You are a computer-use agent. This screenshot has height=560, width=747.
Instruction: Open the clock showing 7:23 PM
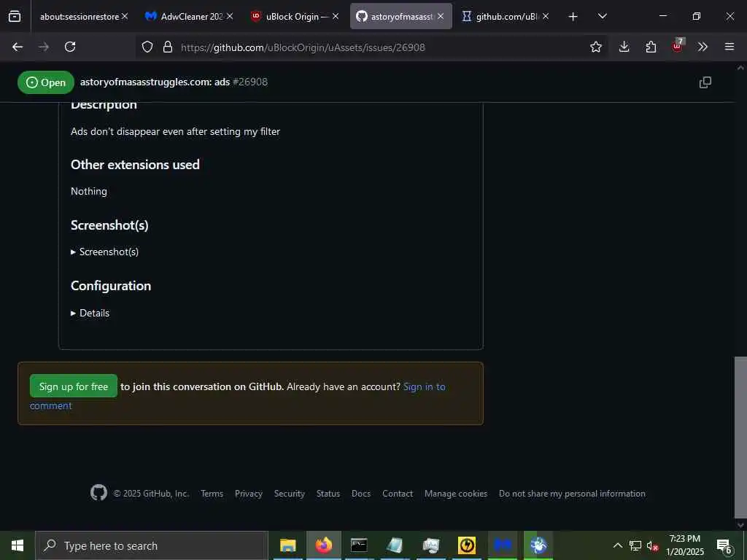pyautogui.click(x=684, y=545)
